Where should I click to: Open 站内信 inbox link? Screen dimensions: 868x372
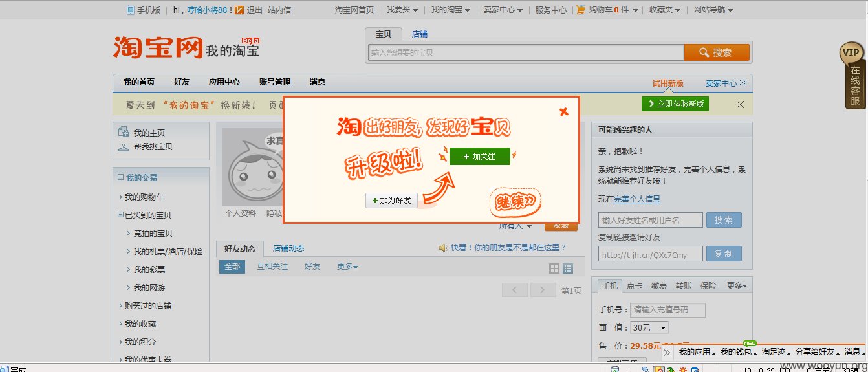279,10
